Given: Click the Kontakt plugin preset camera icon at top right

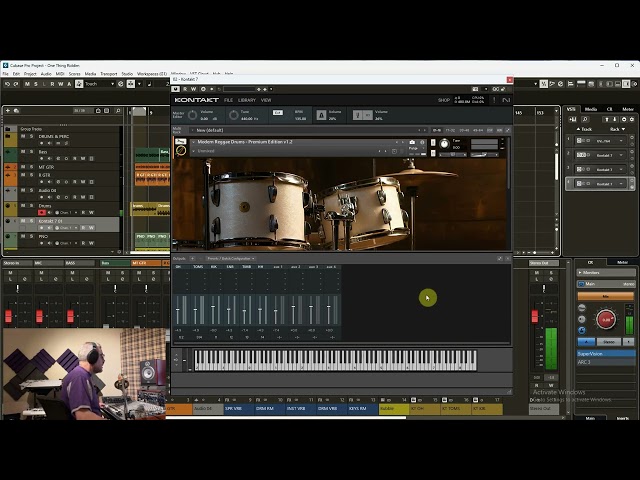Looking at the screenshot, I should pos(475,89).
